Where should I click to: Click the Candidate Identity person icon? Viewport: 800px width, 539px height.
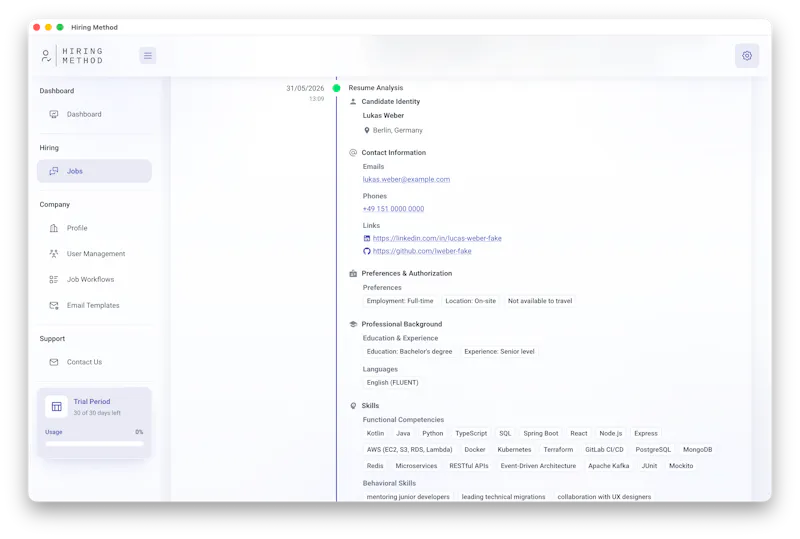pos(353,102)
